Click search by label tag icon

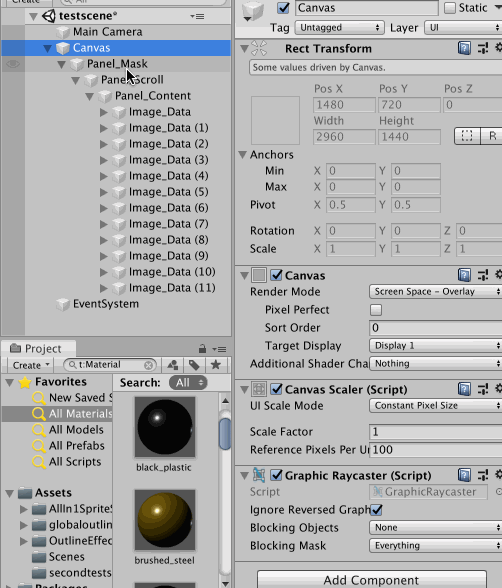pos(194,365)
